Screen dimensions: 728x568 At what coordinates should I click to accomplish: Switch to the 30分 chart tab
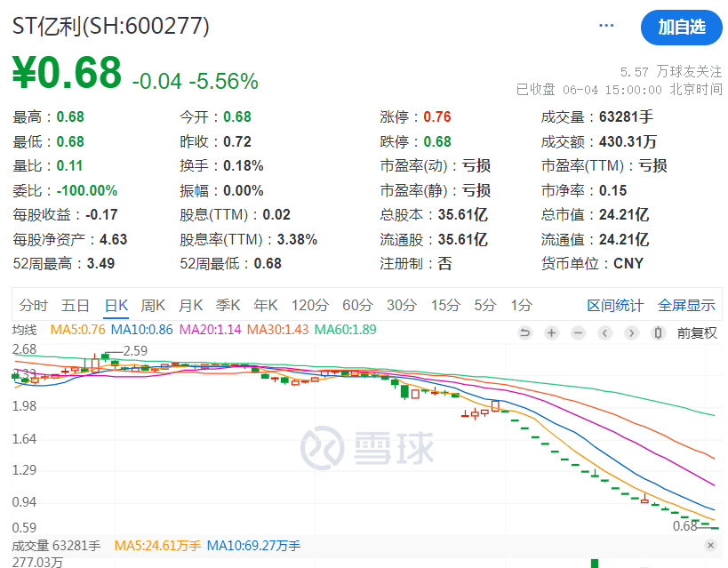(x=402, y=306)
